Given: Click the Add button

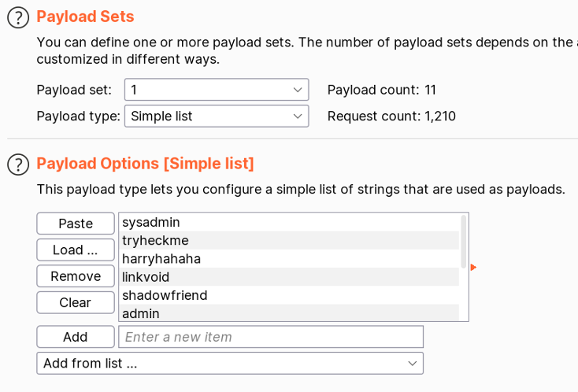Looking at the screenshot, I should click(76, 337).
